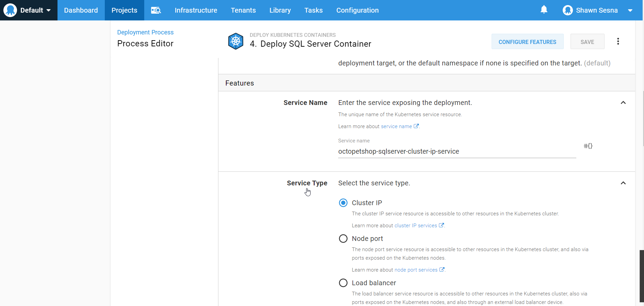This screenshot has width=644, height=306.
Task: Collapse the Service Name section
Action: [623, 103]
